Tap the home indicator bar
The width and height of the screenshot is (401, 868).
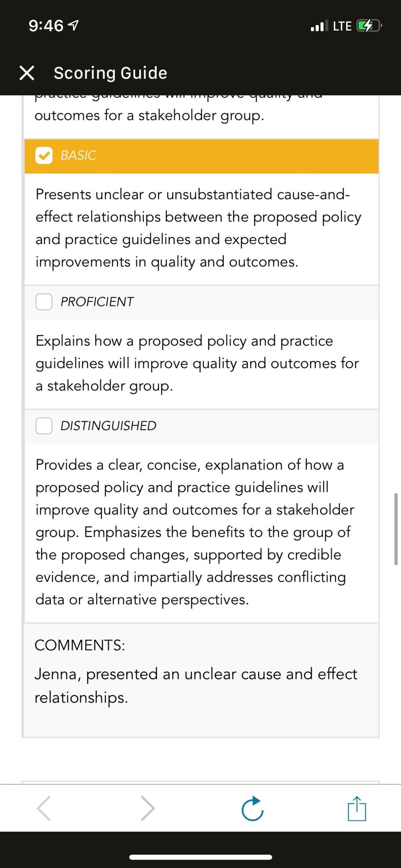[200, 857]
